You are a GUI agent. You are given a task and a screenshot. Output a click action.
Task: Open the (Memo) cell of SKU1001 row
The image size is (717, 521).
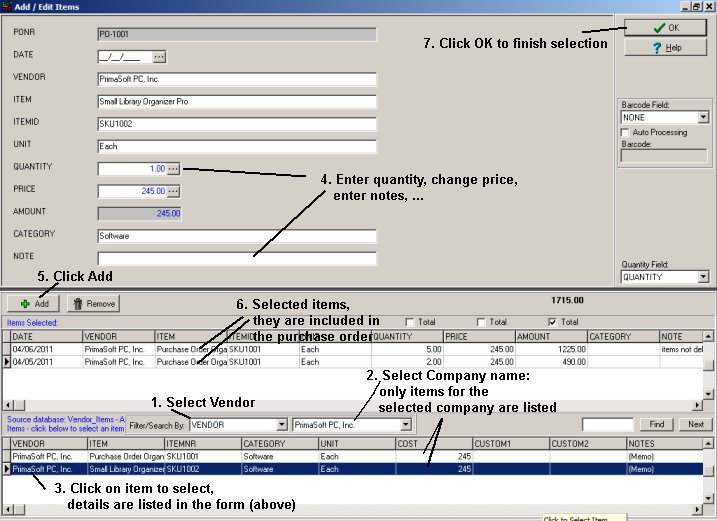pyautogui.click(x=665, y=457)
